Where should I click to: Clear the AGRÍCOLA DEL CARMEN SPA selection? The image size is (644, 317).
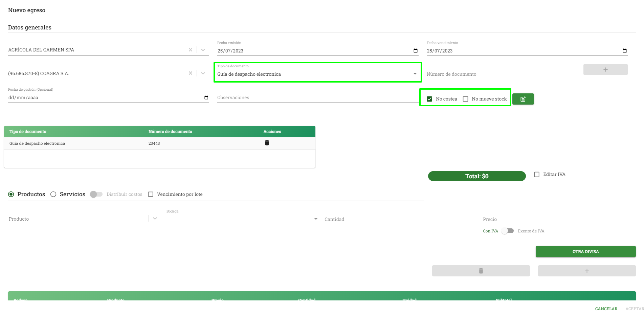(x=191, y=50)
